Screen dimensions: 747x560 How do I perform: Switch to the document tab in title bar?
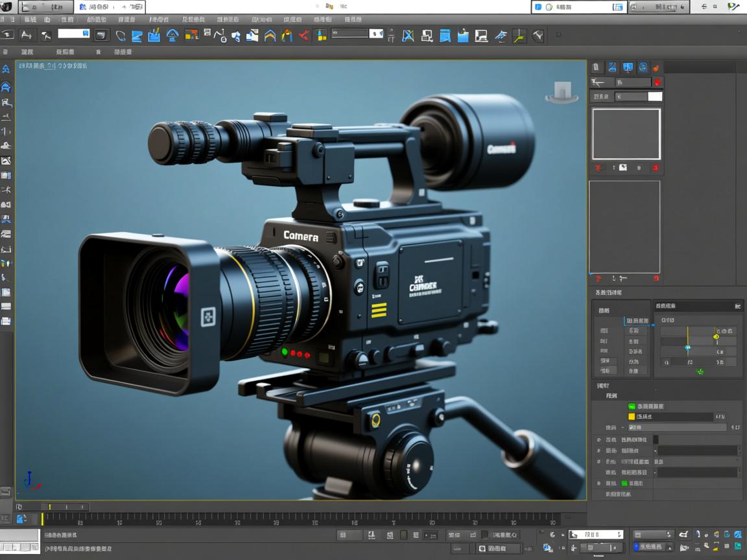click(110, 7)
